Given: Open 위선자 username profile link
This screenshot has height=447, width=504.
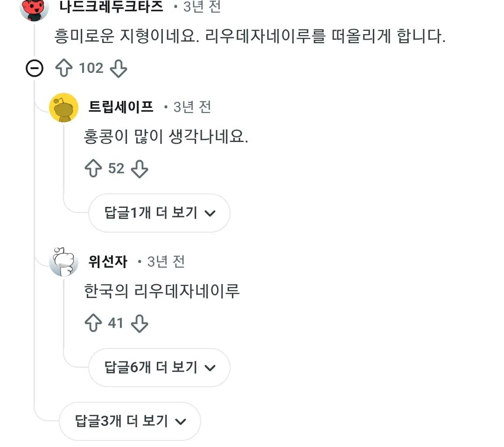Looking at the screenshot, I should click(x=108, y=262).
